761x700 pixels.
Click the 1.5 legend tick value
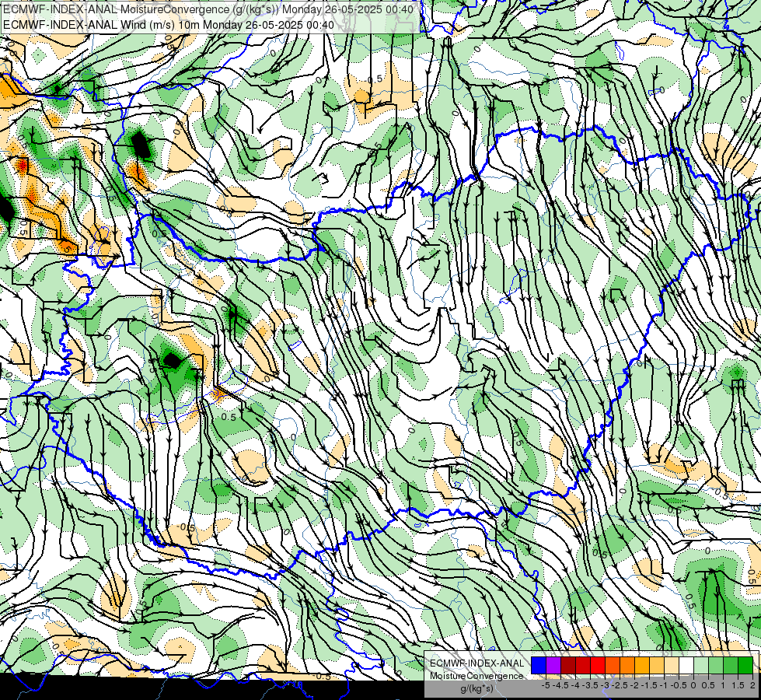(738, 685)
